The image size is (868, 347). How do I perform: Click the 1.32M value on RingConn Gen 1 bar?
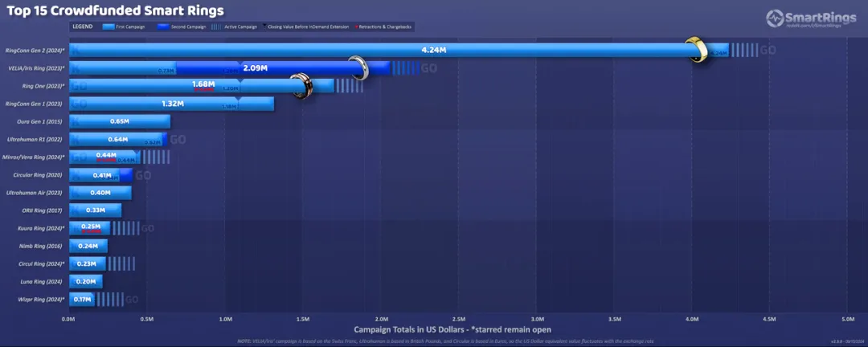(173, 104)
